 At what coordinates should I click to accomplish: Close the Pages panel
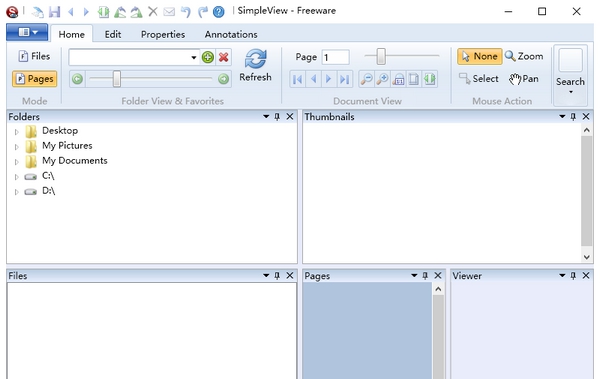[438, 276]
